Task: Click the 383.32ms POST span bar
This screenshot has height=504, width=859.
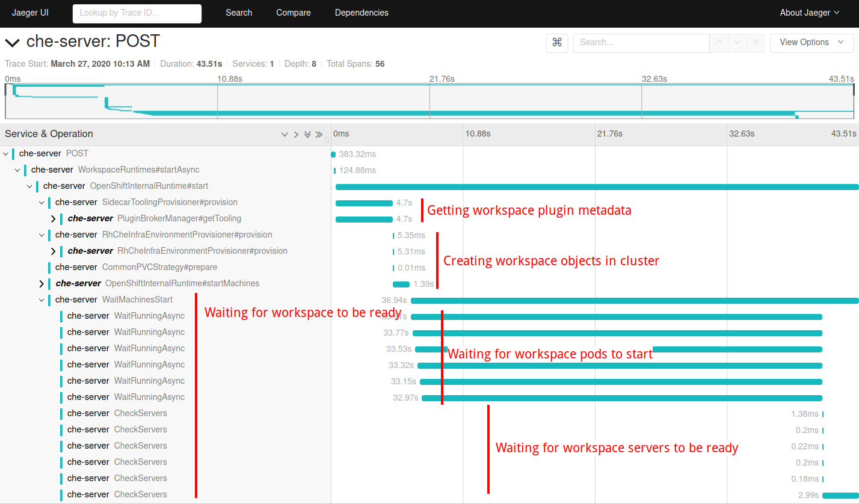Action: [333, 155]
